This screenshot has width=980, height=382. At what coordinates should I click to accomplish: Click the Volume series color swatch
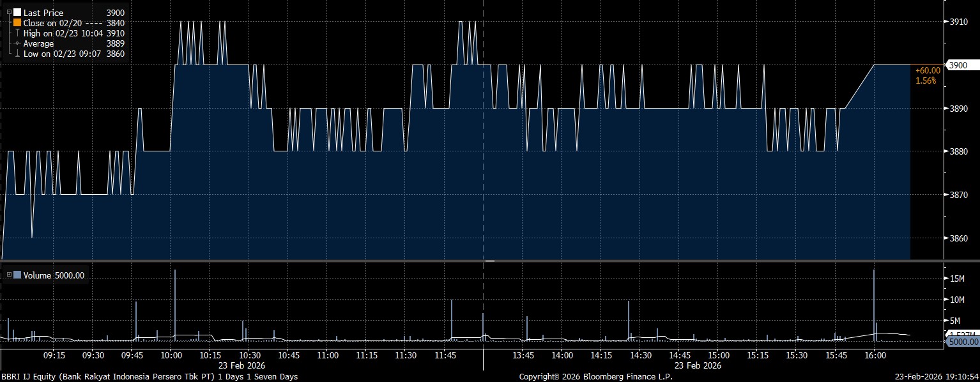click(x=17, y=275)
